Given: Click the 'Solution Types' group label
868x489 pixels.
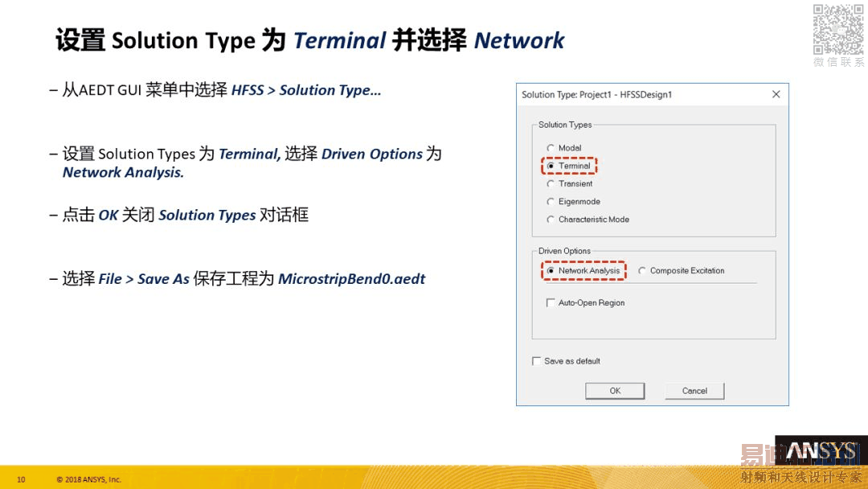Looking at the screenshot, I should pyautogui.click(x=565, y=125).
